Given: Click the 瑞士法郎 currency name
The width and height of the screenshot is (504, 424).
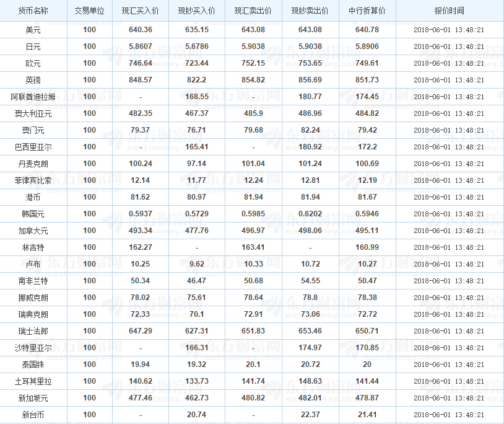Looking at the screenshot, I should (x=33, y=331).
